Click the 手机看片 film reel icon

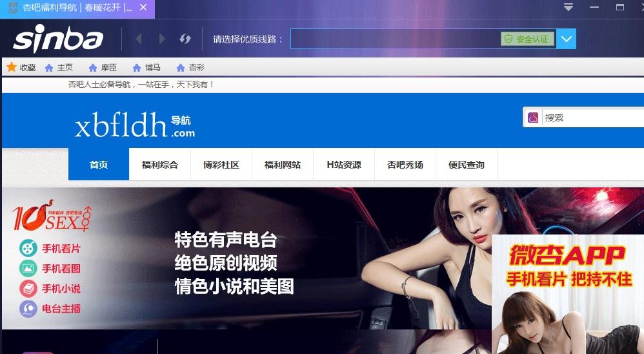point(28,248)
